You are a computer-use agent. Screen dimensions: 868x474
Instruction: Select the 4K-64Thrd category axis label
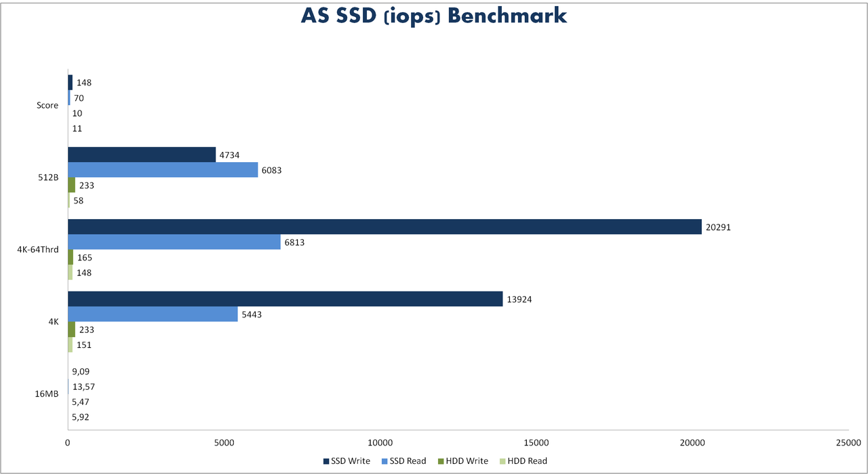38,250
